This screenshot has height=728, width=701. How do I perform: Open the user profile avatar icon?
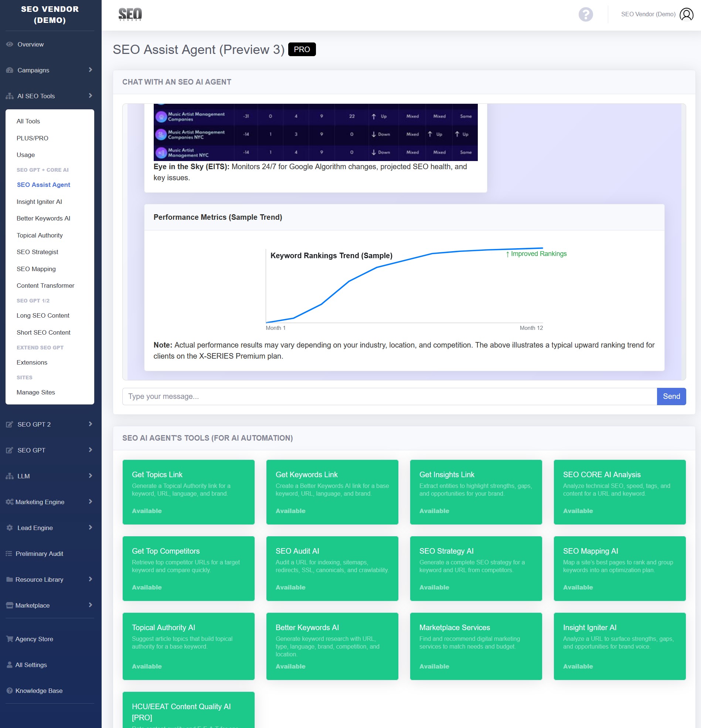pyautogui.click(x=686, y=14)
